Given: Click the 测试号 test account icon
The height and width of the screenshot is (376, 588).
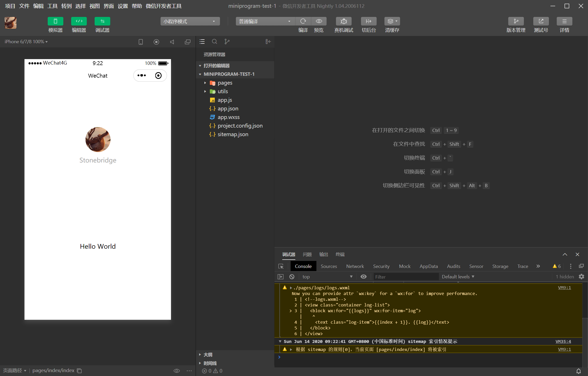Looking at the screenshot, I should [x=541, y=21].
